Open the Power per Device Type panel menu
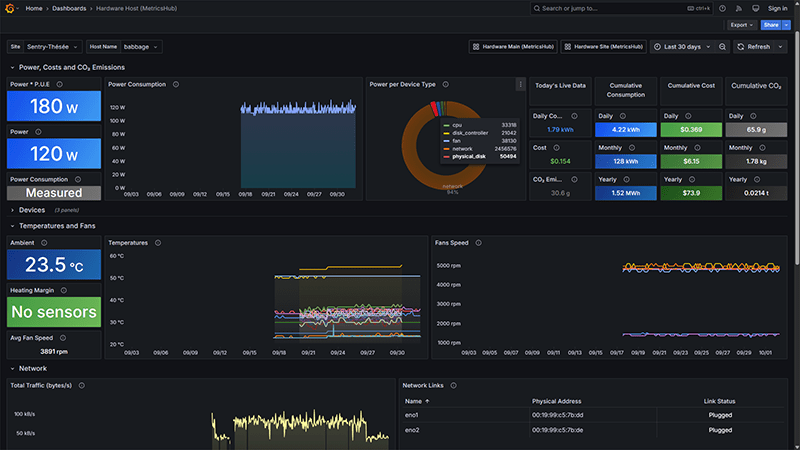Image resolution: width=800 pixels, height=450 pixels. 520,84
